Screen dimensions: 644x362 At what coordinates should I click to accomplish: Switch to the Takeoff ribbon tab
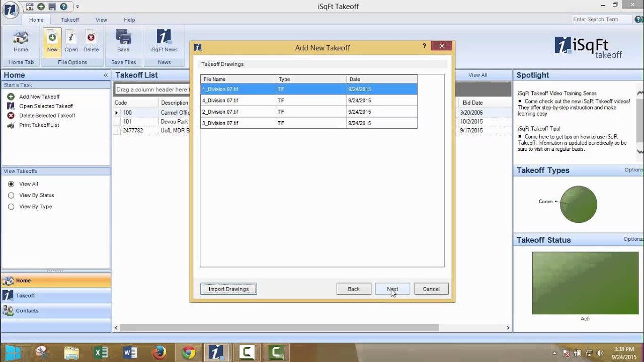70,20
